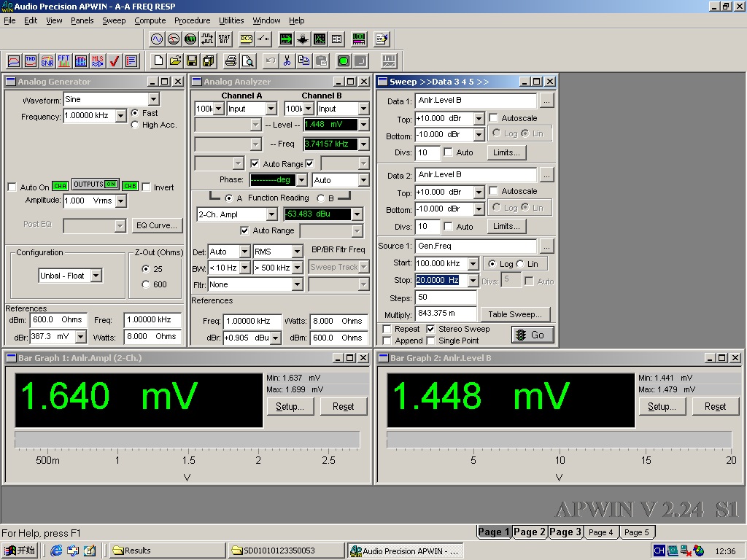Open the STAT BIT status bits panel
The width and height of the screenshot is (747, 560).
pyautogui.click(x=224, y=39)
